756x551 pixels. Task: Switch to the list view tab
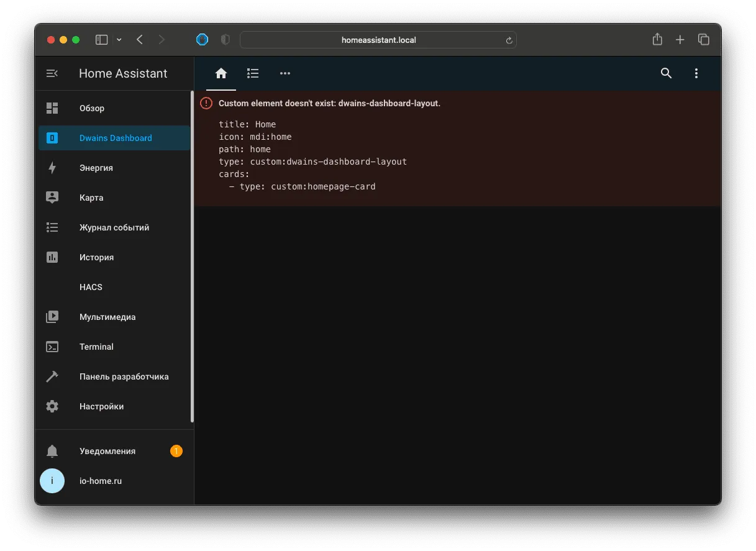point(253,73)
